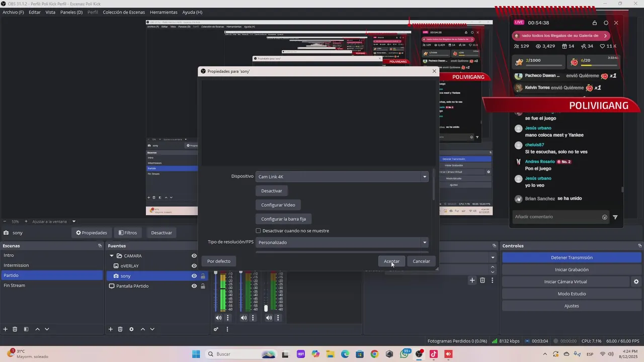Hide the Pantalla PArtido source

point(194,286)
